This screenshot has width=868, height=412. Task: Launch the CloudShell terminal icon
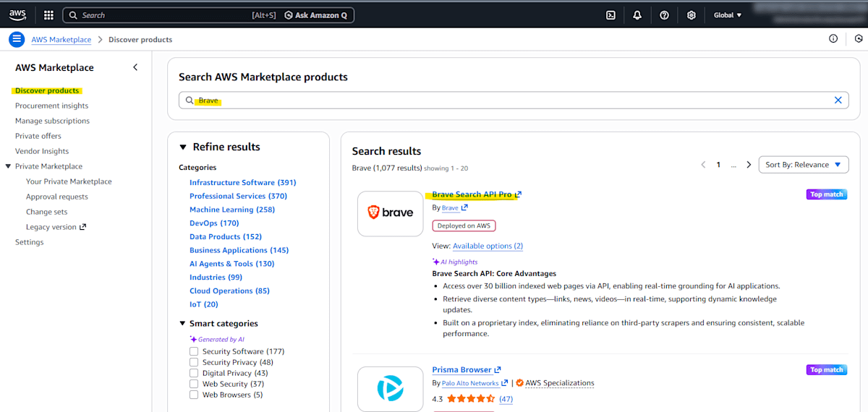[x=610, y=15]
